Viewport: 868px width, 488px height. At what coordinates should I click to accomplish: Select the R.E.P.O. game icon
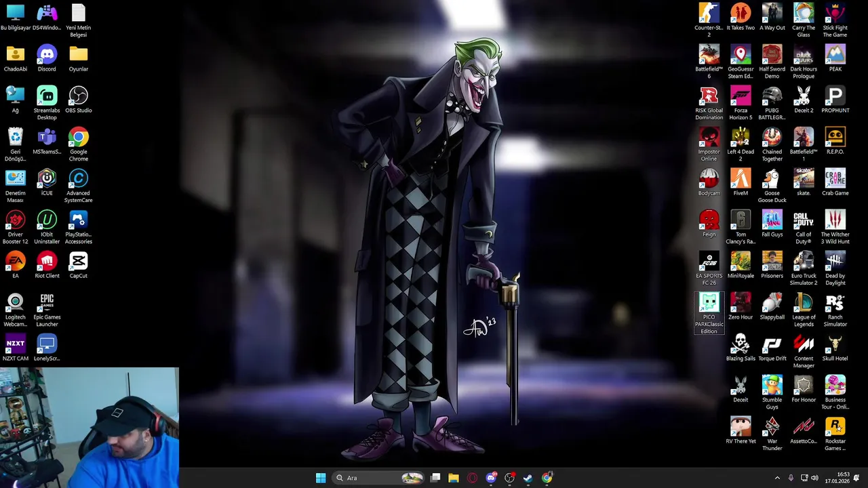835,141
